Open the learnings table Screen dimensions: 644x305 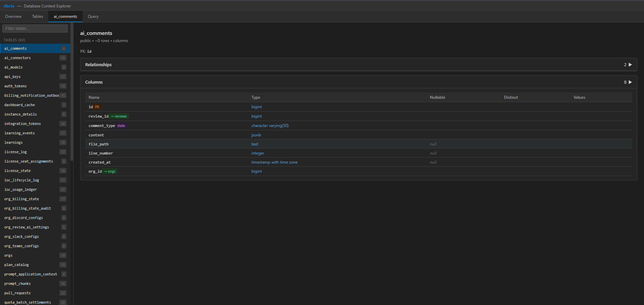tap(35, 142)
